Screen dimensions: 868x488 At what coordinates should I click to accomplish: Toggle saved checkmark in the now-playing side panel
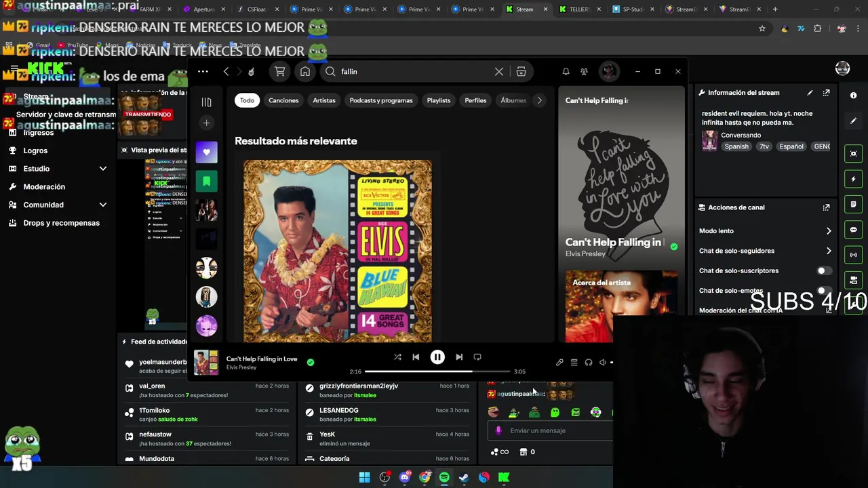coord(673,247)
